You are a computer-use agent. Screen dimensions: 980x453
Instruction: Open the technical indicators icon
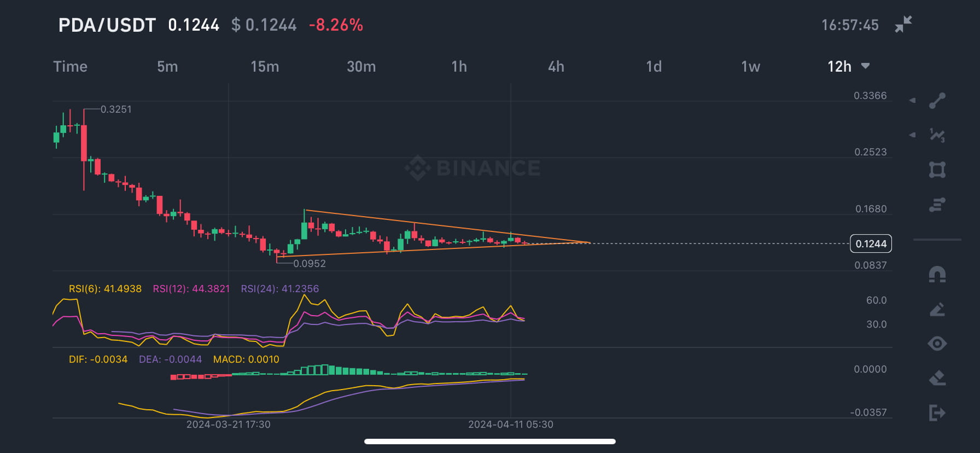936,135
